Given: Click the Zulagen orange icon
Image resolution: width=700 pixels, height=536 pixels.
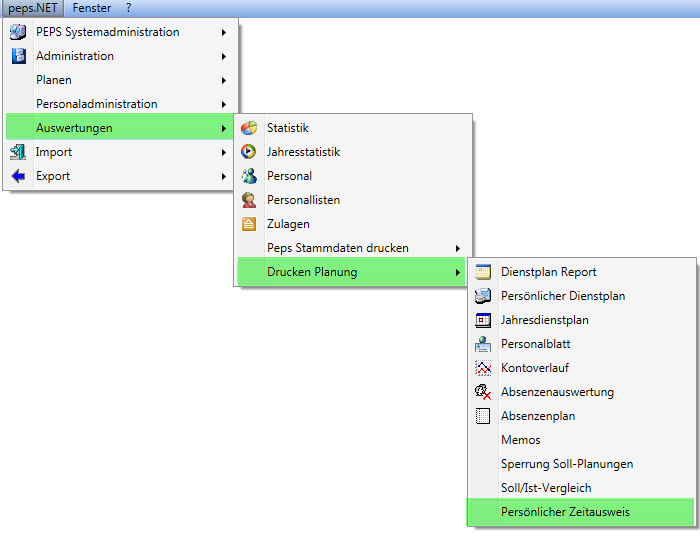Looking at the screenshot, I should click(249, 224).
